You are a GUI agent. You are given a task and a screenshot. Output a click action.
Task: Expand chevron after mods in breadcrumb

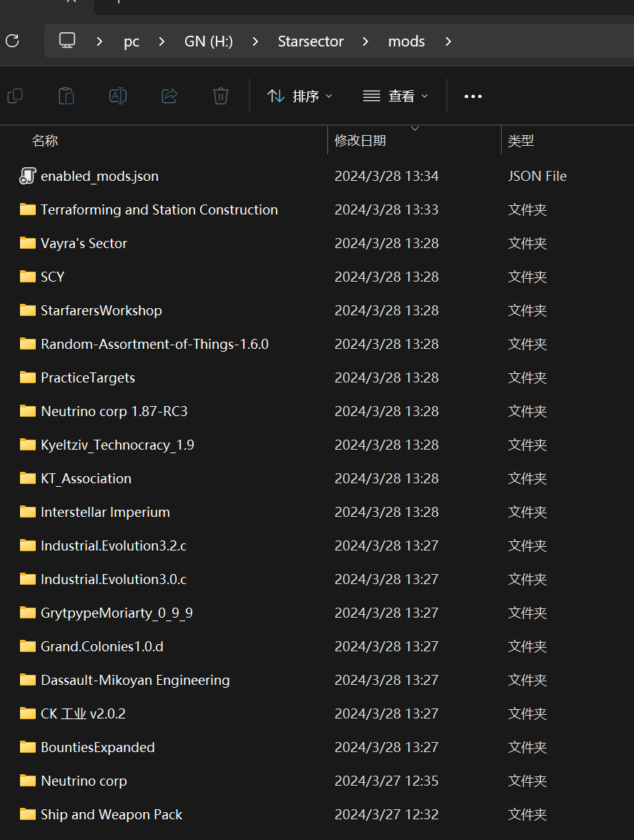[x=448, y=41]
